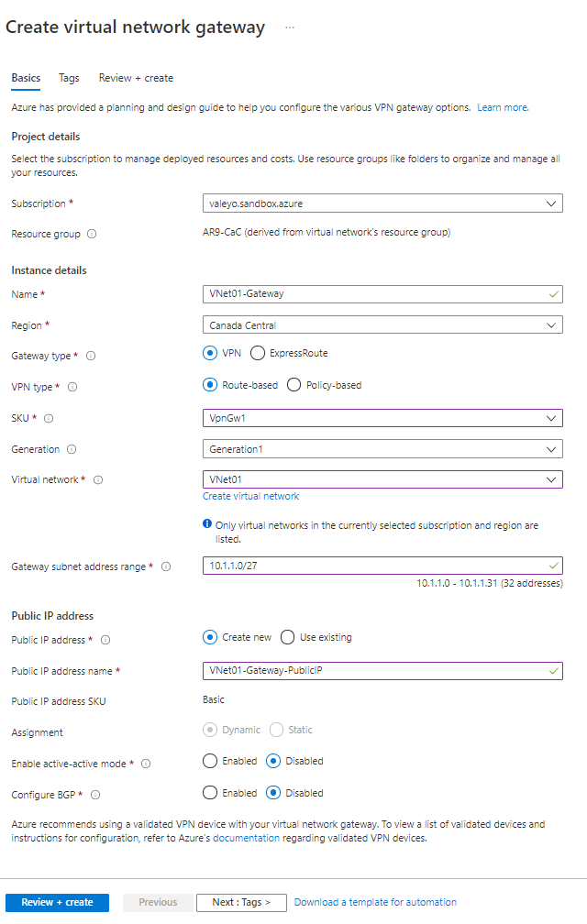This screenshot has height=924, width=587.
Task: Select the Dynamic assignment radio
Action: 210,730
